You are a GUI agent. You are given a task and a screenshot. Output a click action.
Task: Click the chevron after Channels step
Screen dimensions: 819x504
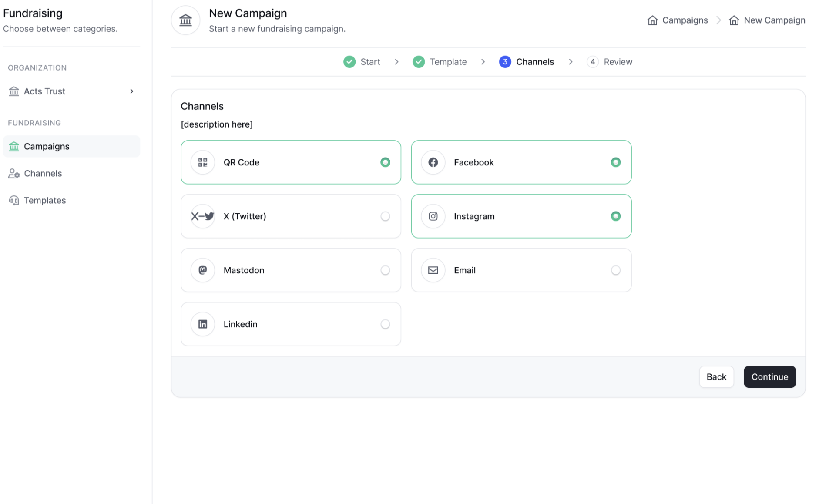[x=571, y=62]
